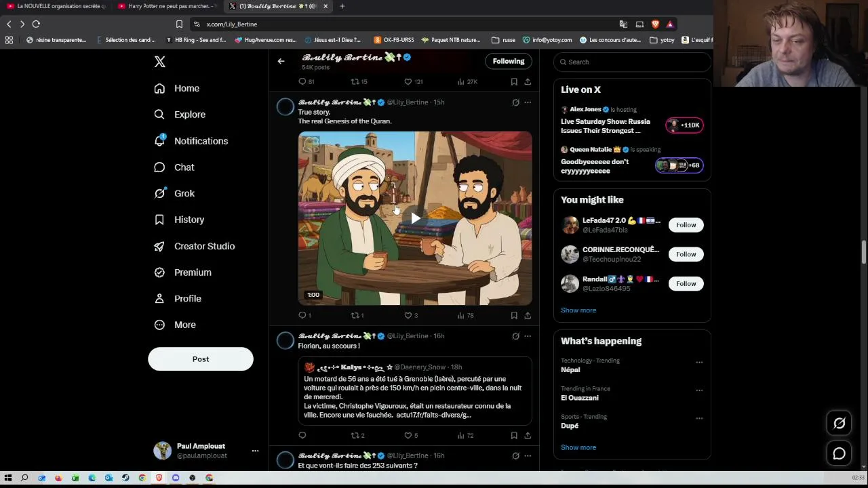Image resolution: width=868 pixels, height=488 pixels.
Task: Open Creator Studio
Action: coord(194,246)
